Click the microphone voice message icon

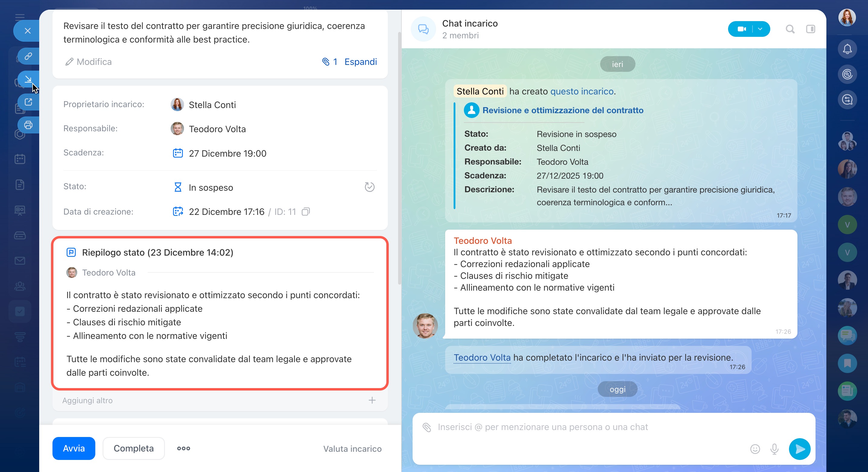point(774,449)
